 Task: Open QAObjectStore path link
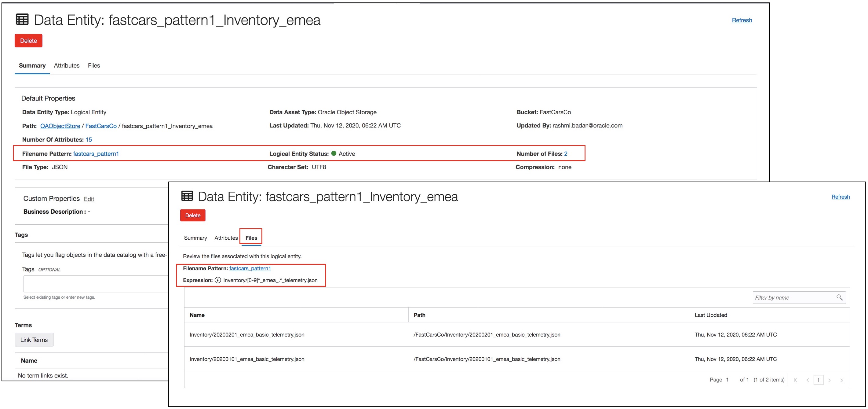[x=60, y=126]
